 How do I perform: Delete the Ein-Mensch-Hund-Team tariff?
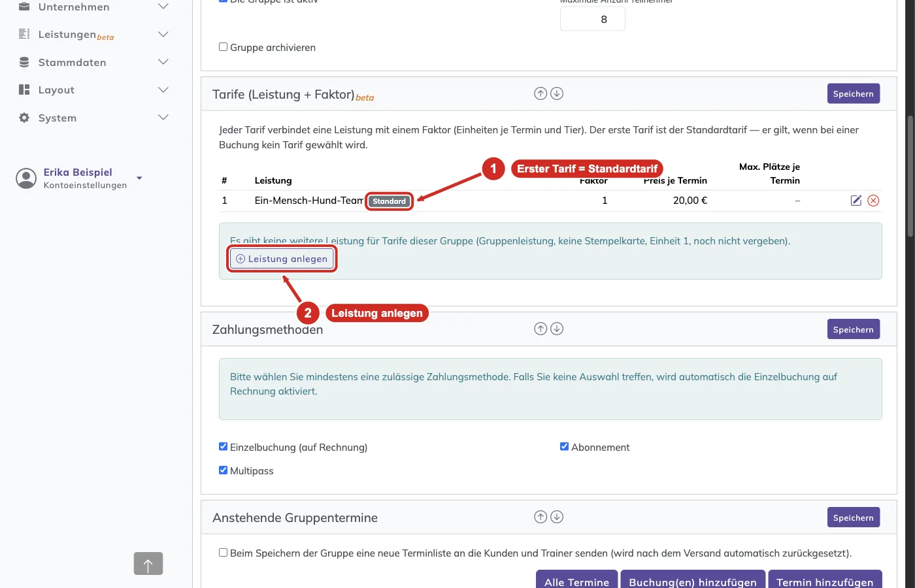[x=873, y=201]
